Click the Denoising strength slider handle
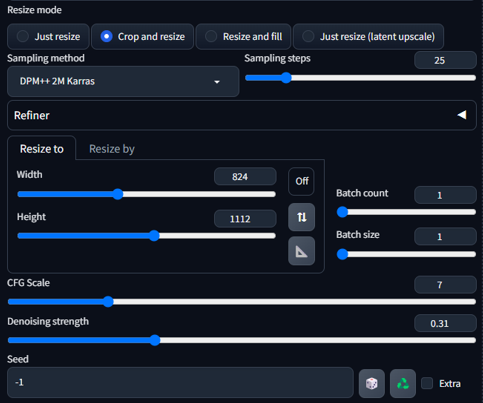The image size is (483, 403). [x=155, y=340]
